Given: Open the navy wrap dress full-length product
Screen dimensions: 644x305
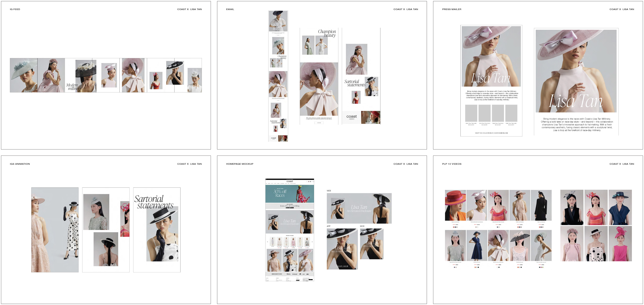Looking at the screenshot, I should tap(477, 245).
